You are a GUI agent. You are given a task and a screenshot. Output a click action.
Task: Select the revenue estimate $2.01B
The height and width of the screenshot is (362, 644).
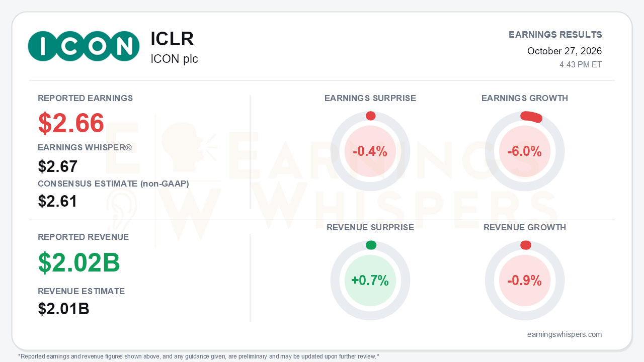[x=63, y=309]
